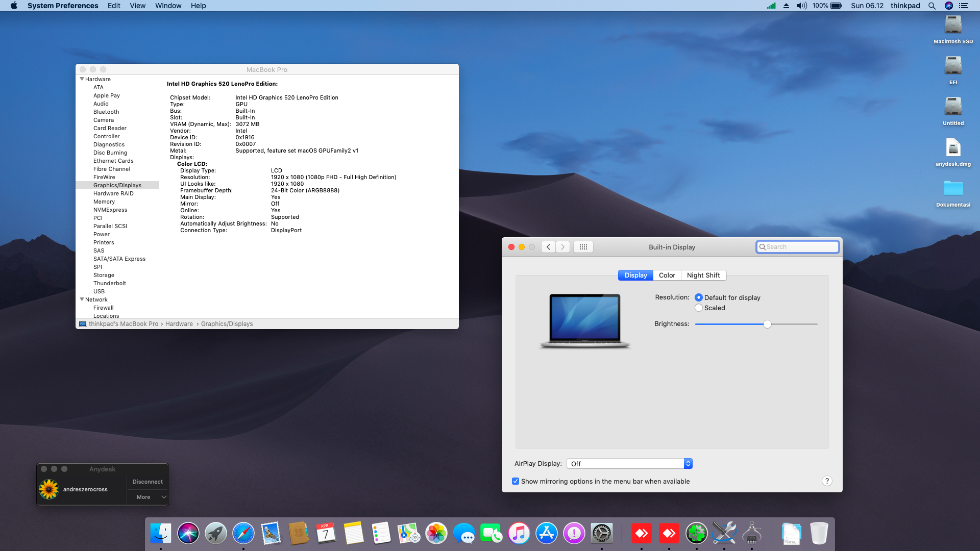Switch to the Night Shift tab
Screen dimensions: 980x551
tap(703, 275)
